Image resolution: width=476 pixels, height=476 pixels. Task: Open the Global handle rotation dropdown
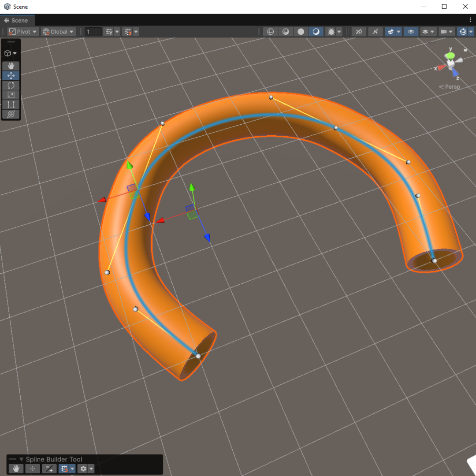58,32
